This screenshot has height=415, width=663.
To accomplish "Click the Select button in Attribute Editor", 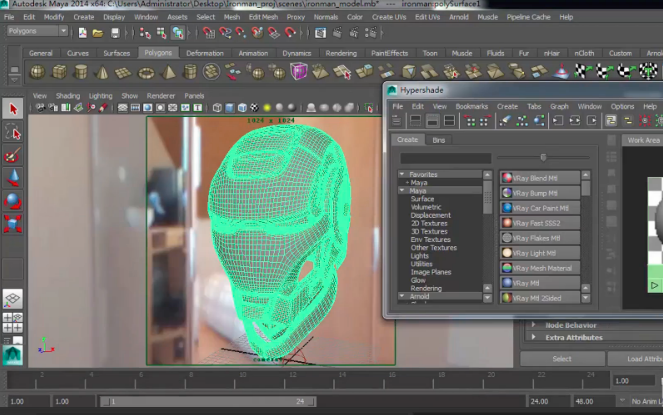I will coord(562,359).
